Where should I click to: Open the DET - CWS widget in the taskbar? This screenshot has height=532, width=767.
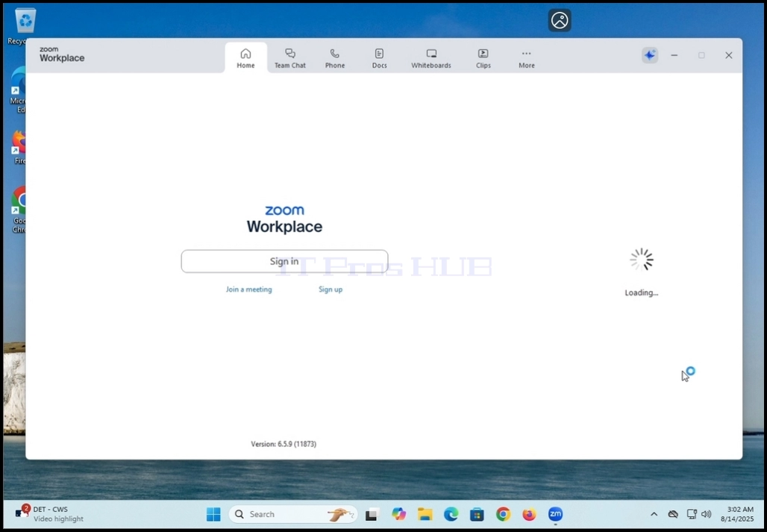click(x=49, y=514)
